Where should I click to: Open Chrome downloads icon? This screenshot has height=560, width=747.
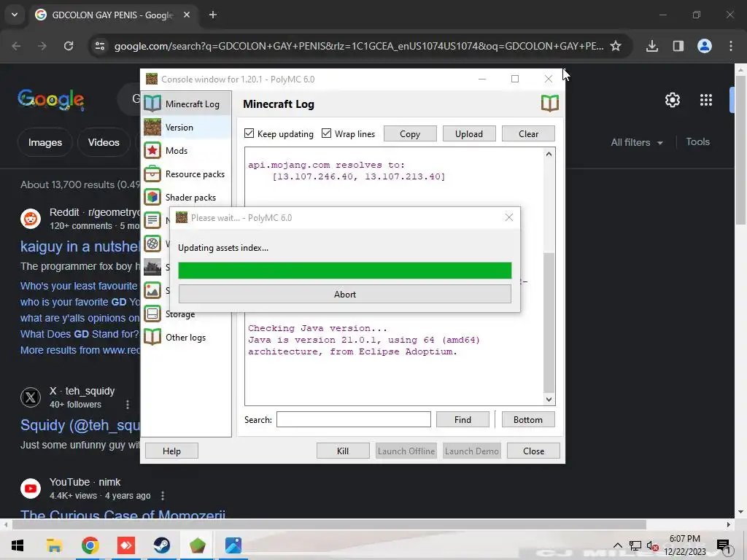(x=652, y=46)
